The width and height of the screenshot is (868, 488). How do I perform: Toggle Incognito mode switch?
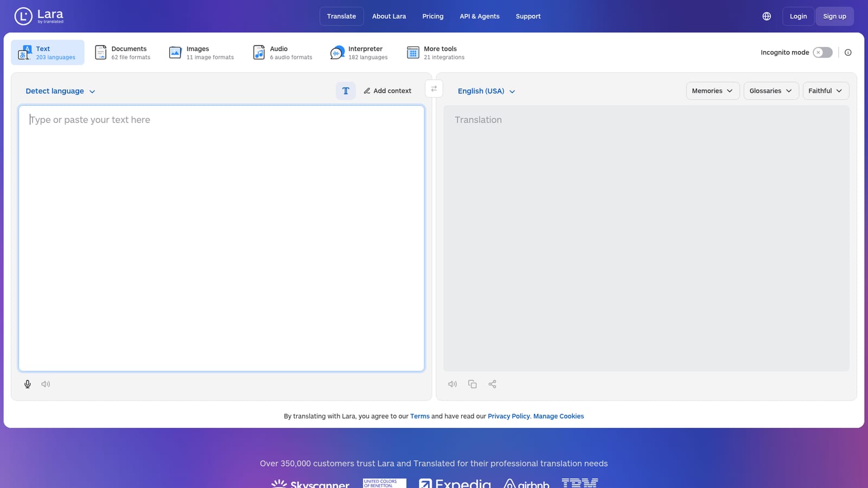tap(822, 53)
